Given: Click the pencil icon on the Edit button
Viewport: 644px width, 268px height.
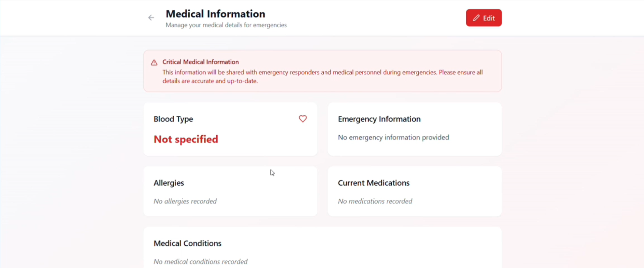Looking at the screenshot, I should pos(476,18).
